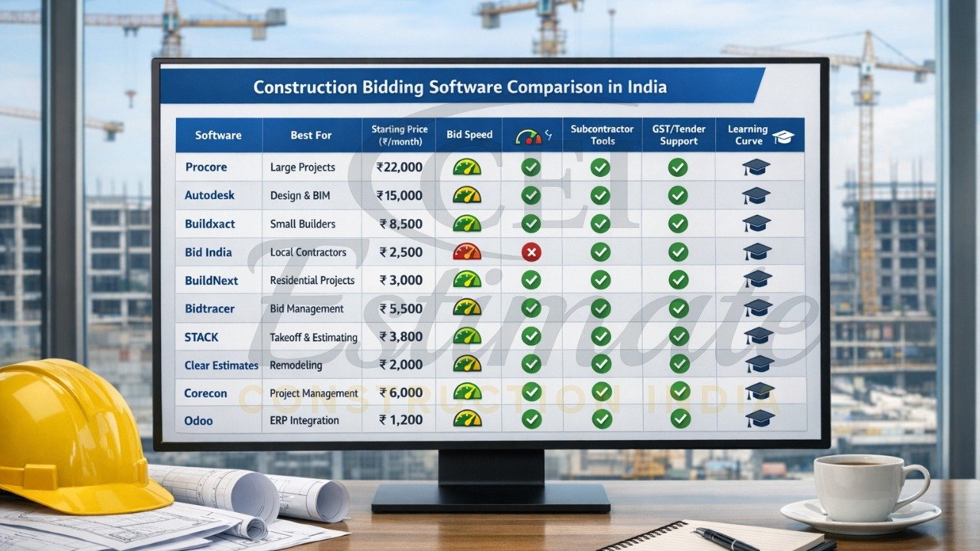Click the Learning Curve cap for Autodesk

(x=756, y=195)
